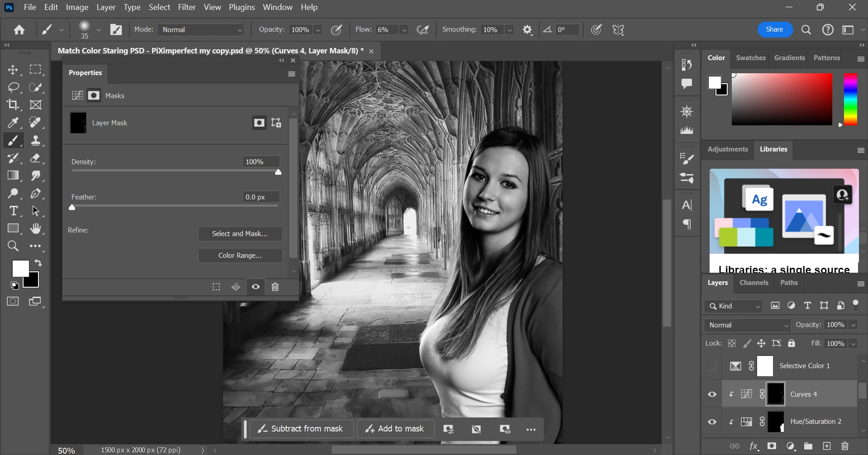Select the Clone Stamp tool
This screenshot has width=868, height=455.
[36, 141]
